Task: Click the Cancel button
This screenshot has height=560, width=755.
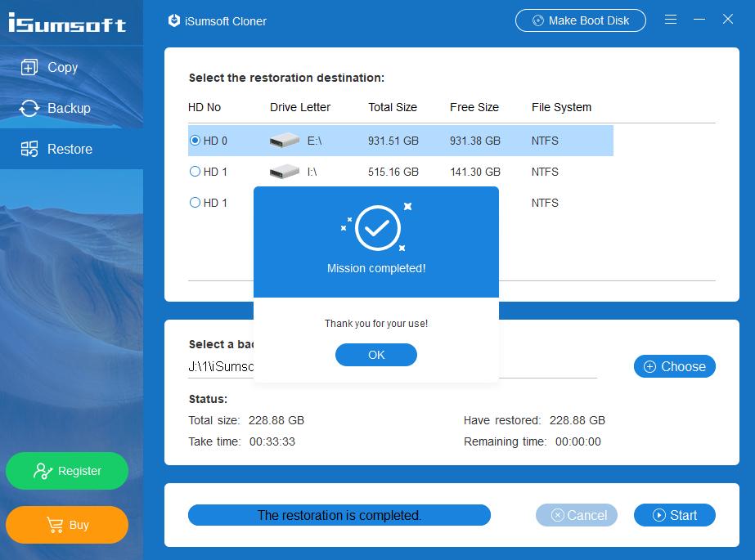Action: (577, 515)
